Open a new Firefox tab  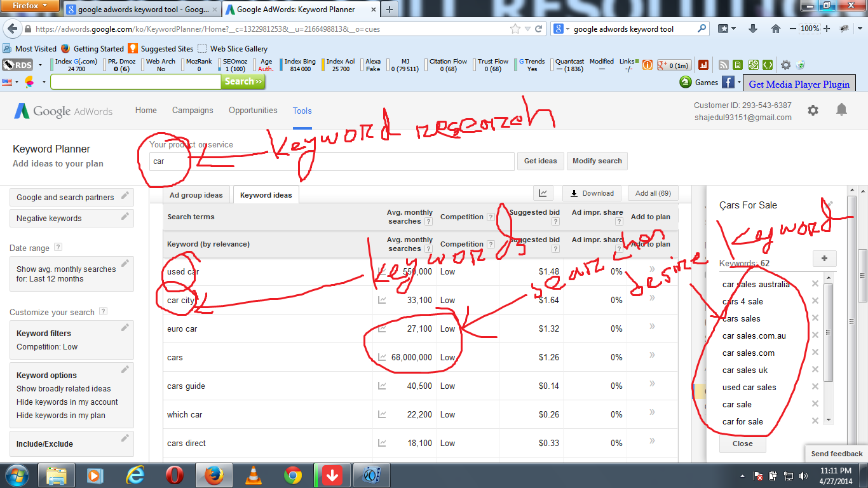[389, 10]
